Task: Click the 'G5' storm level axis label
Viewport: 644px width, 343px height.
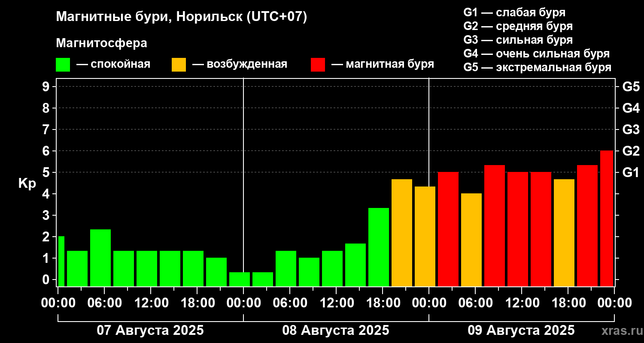Action: point(631,87)
